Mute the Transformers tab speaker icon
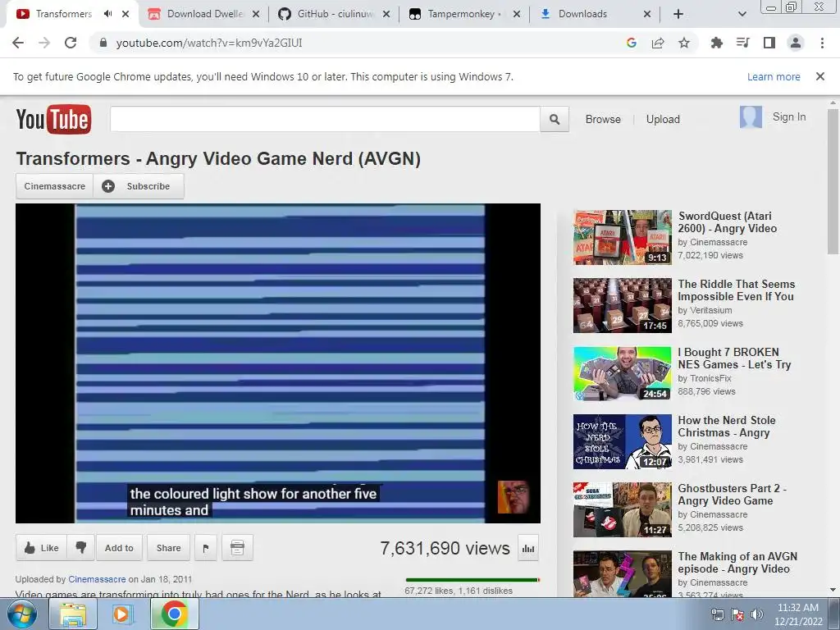 coord(107,14)
